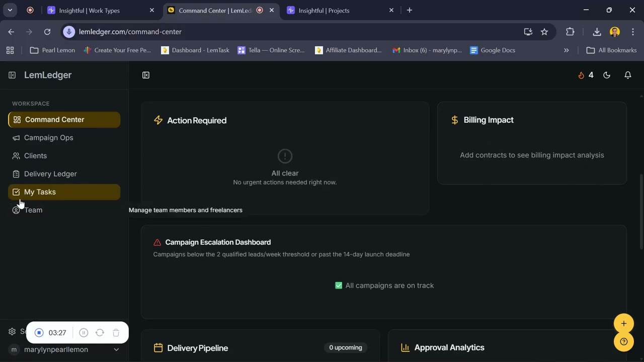Click green check next to All campaigns on track
Screen dimensions: 644x362
point(339,286)
